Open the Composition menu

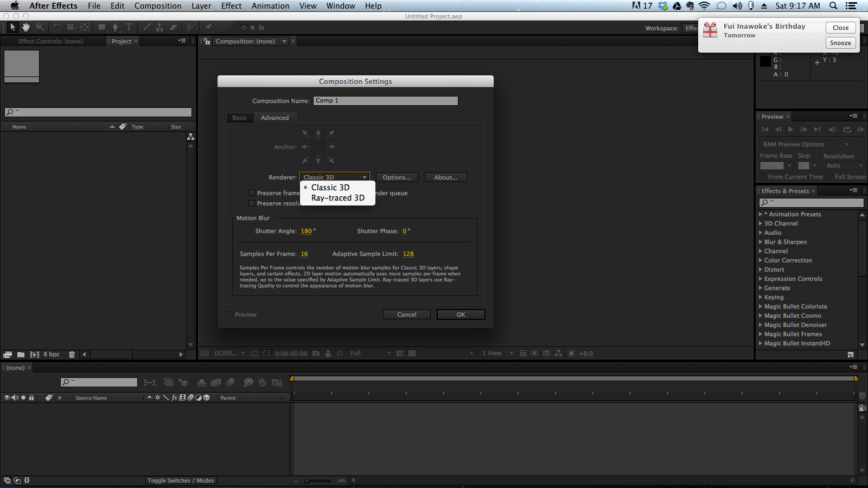pyautogui.click(x=158, y=6)
